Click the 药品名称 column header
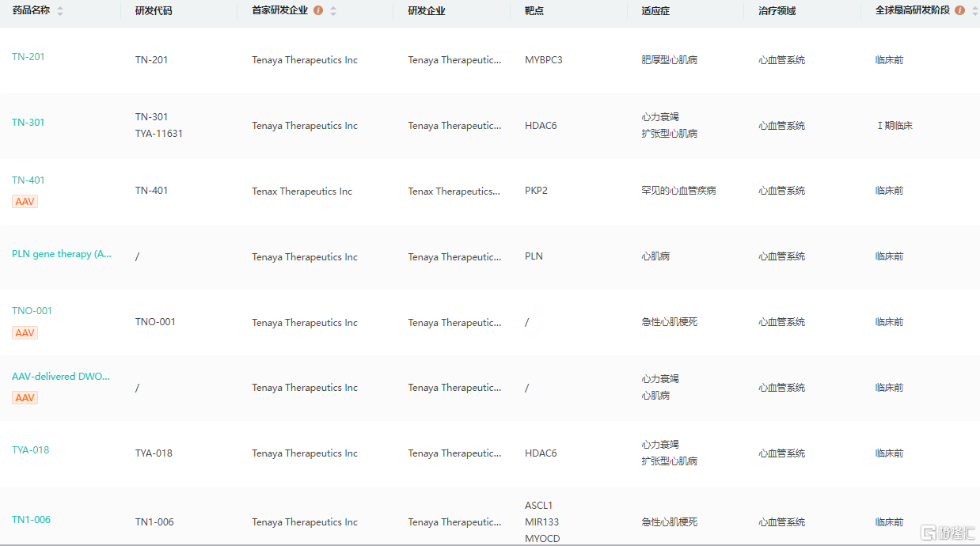 coord(31,10)
